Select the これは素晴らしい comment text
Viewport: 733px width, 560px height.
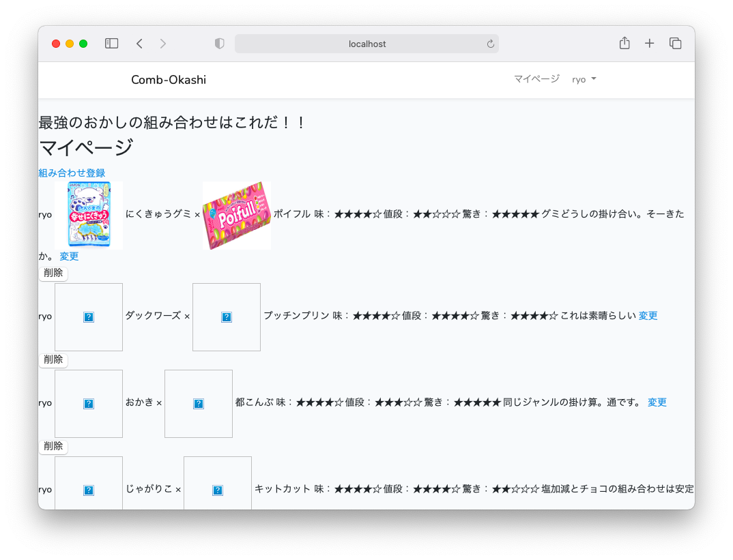(599, 316)
